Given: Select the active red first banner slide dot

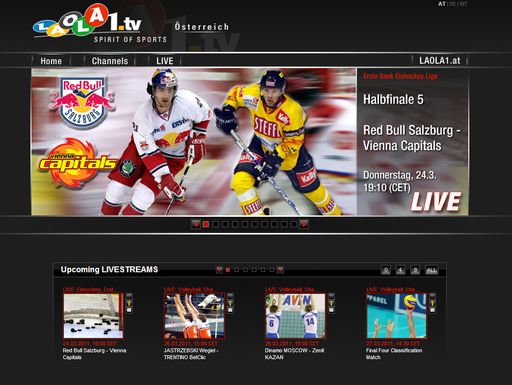Looking at the screenshot, I should pyautogui.click(x=206, y=224).
